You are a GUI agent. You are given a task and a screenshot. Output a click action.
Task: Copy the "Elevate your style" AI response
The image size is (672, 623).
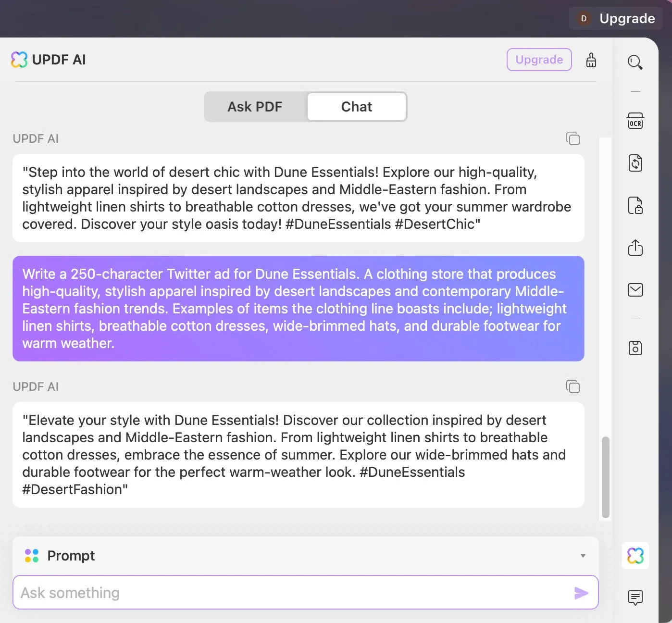[x=573, y=386]
